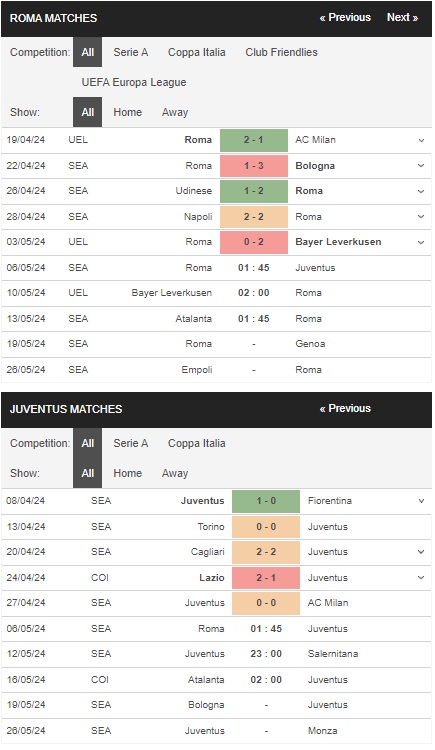
Task: Open the Napoli vs Roma row chevron
Action: pos(421,216)
